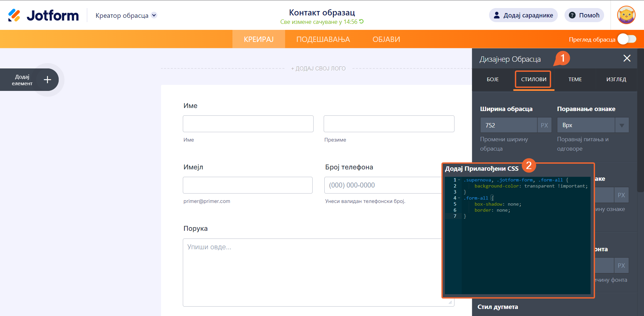
Task: Click the designer panel scrollbar
Action: 640,120
